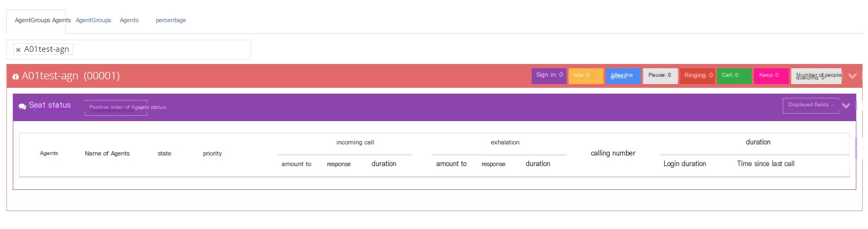Click the green Call: 0 badge
The image size is (868, 229).
point(734,76)
